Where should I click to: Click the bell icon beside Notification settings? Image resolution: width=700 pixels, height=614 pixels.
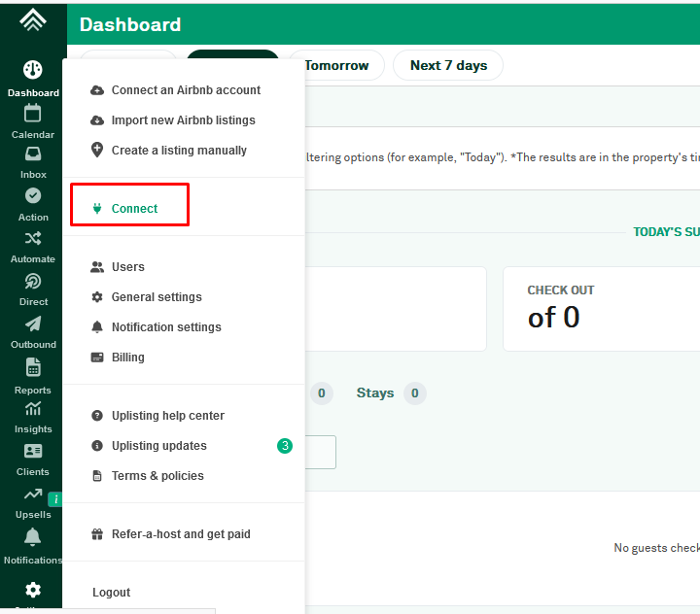click(x=97, y=327)
